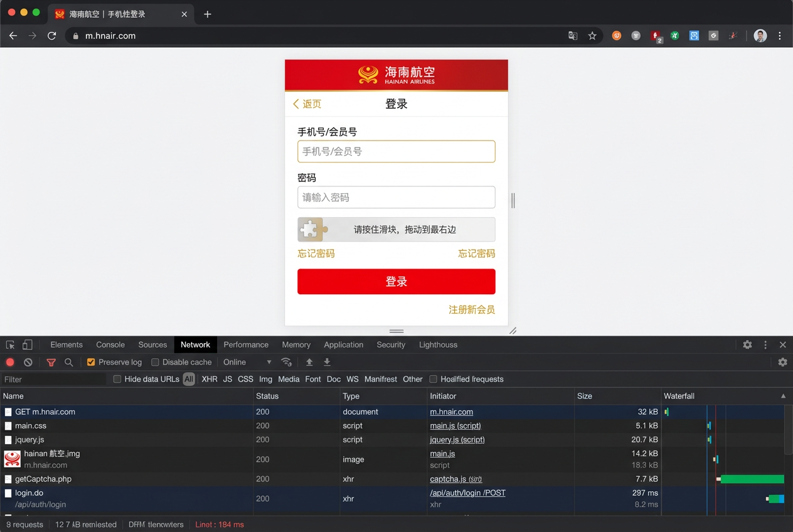Filter requests by Media
Viewport: 793px width, 532px height.
(x=289, y=379)
